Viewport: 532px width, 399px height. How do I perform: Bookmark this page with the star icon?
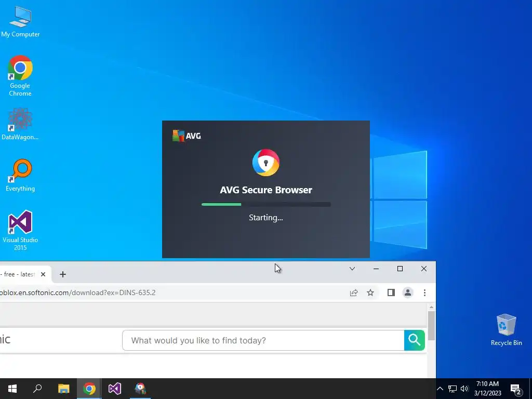[370, 292]
